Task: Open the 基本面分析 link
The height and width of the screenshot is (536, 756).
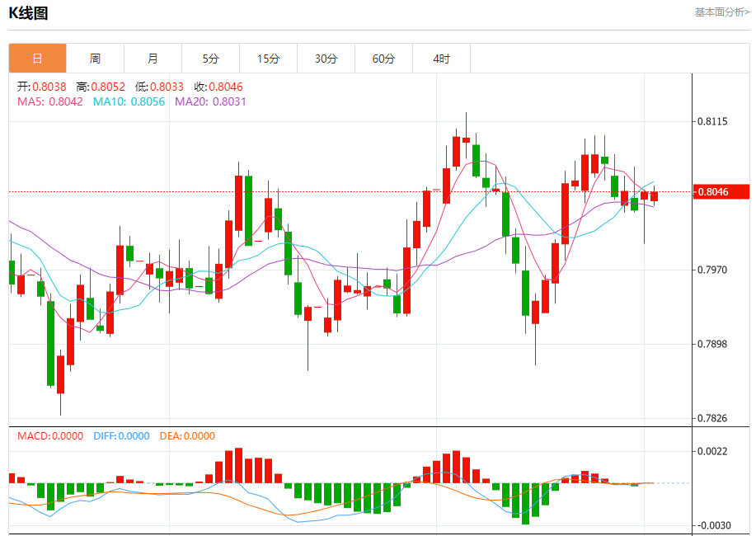Action: (721, 12)
